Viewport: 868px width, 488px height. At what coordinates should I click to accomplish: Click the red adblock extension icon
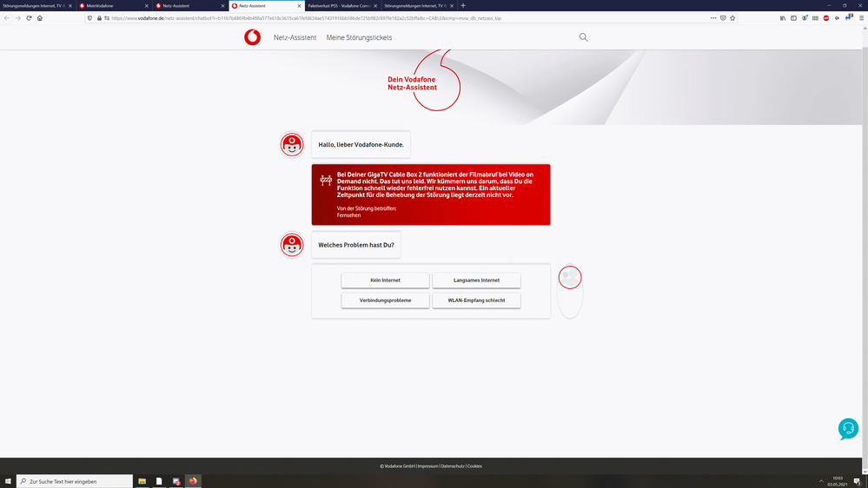(x=826, y=17)
